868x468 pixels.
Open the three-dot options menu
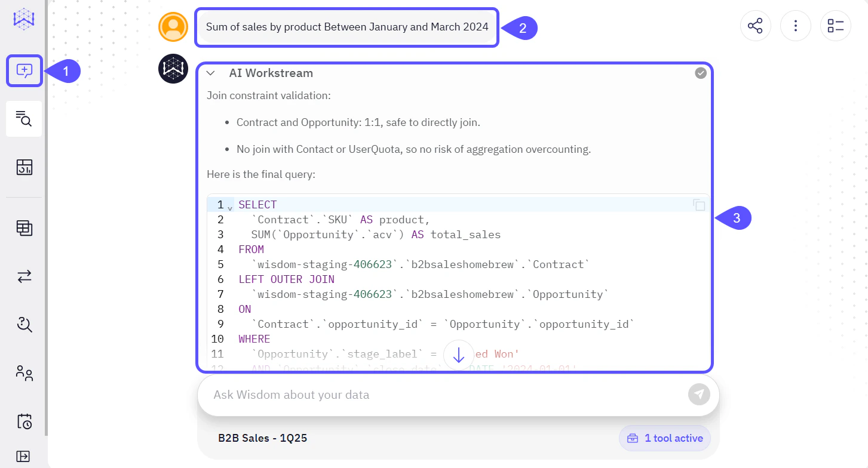(795, 26)
